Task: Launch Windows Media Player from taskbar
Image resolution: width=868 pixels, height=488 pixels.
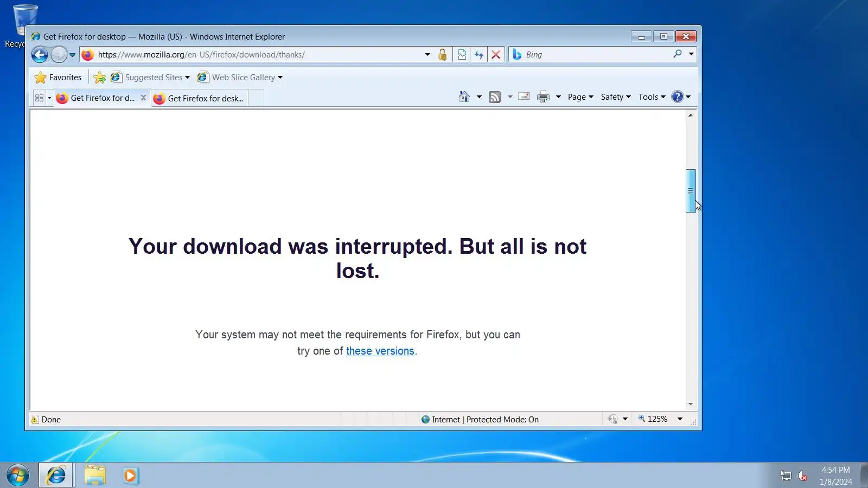Action: coord(131,476)
